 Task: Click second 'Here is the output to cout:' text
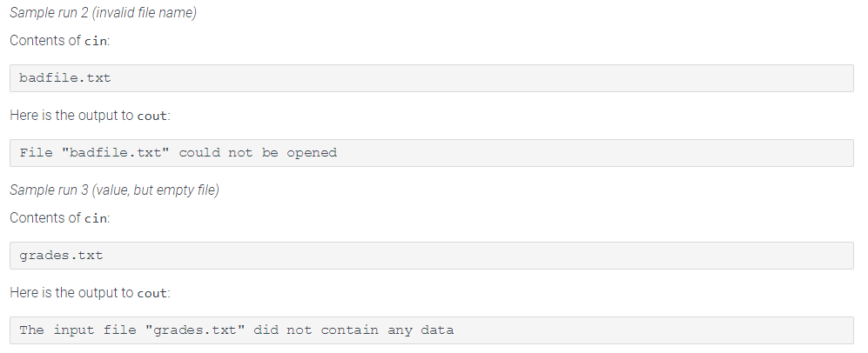coord(90,293)
